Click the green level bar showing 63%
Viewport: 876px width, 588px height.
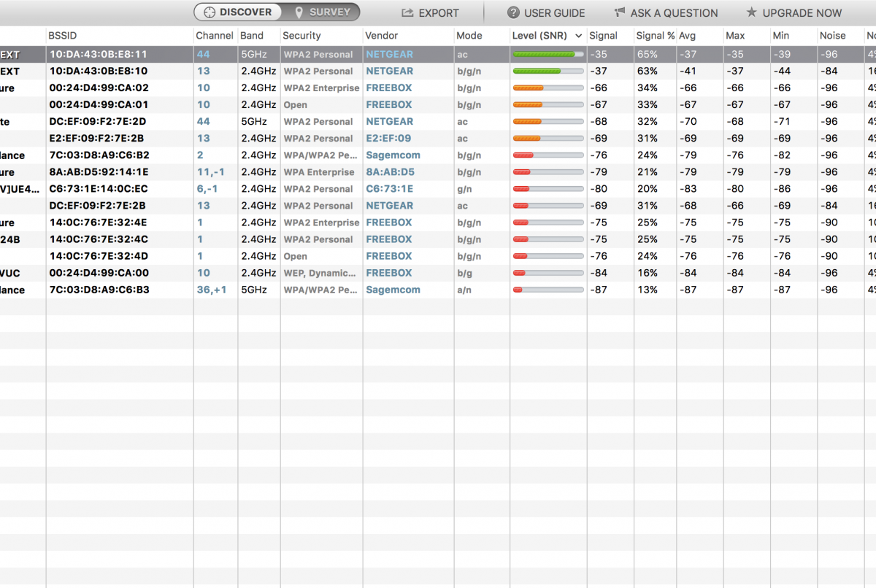point(548,71)
